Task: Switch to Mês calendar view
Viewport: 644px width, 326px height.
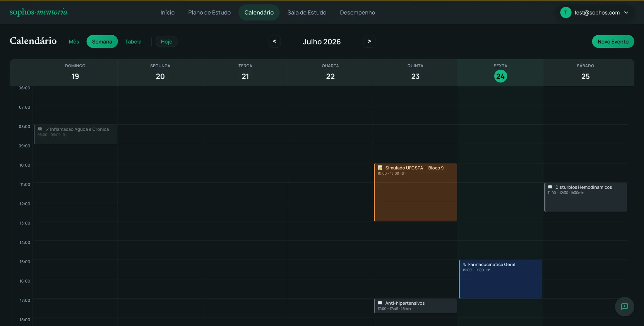Action: (x=74, y=42)
